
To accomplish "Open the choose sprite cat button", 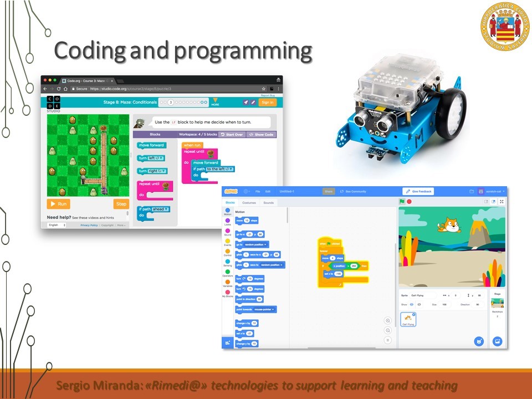I will tap(479, 341).
